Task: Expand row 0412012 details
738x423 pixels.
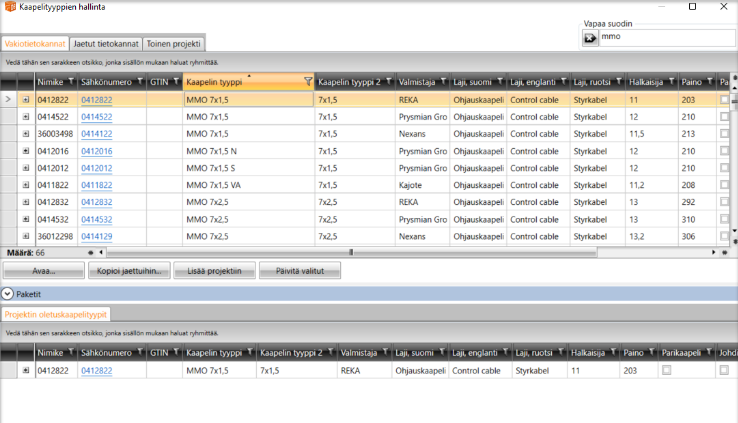Action: (x=26, y=168)
